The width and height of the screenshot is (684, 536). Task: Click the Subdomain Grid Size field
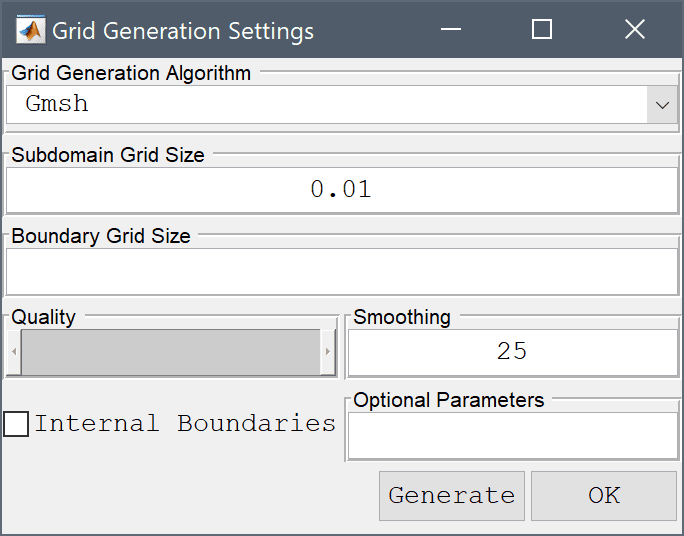(342, 190)
